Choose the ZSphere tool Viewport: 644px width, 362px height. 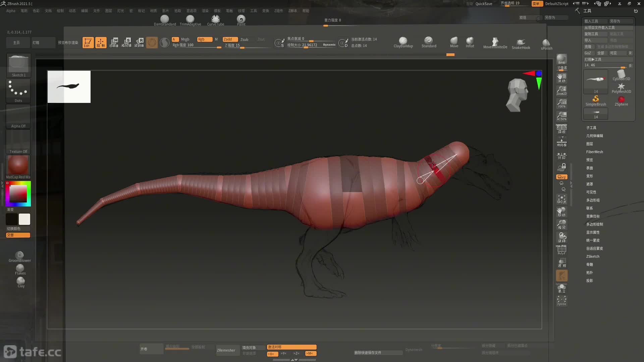click(x=621, y=101)
